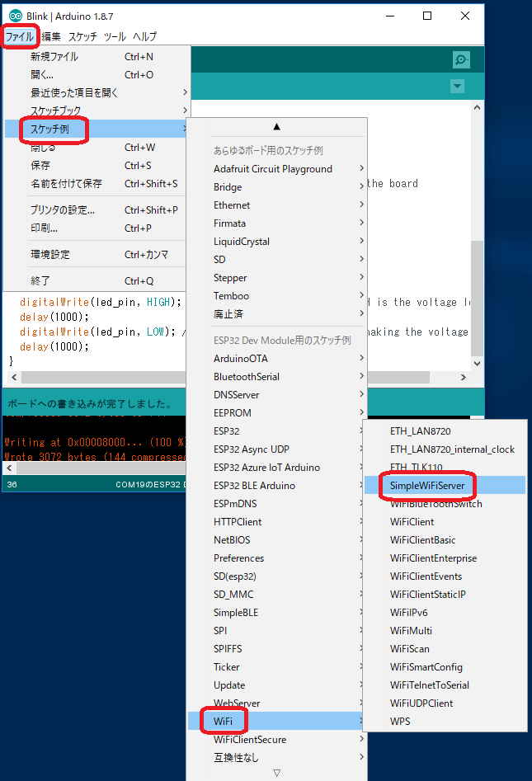Viewport: 532px width, 781px height.
Task: Click the Arduino logo in title bar
Action: 16,16
